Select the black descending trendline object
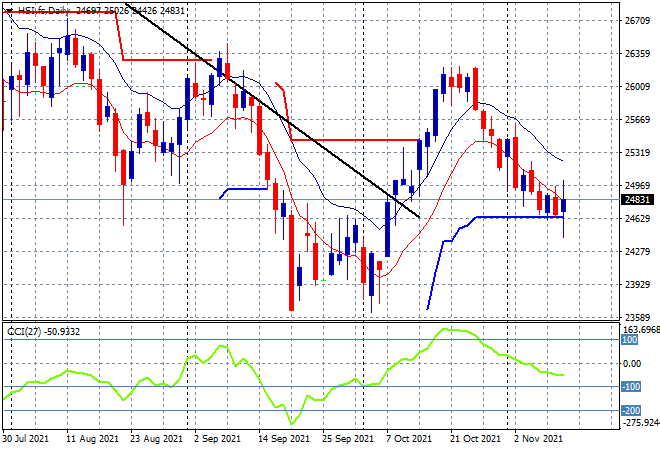The image size is (660, 450). point(274,111)
